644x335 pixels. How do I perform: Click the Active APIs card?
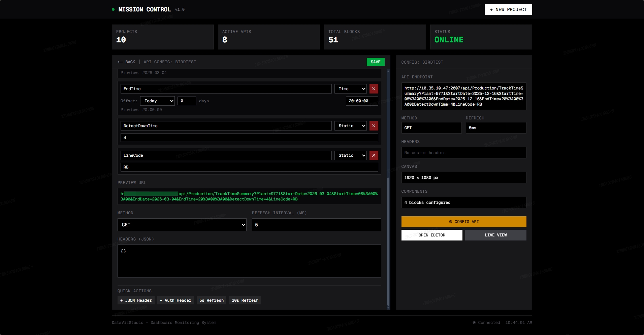tap(269, 37)
